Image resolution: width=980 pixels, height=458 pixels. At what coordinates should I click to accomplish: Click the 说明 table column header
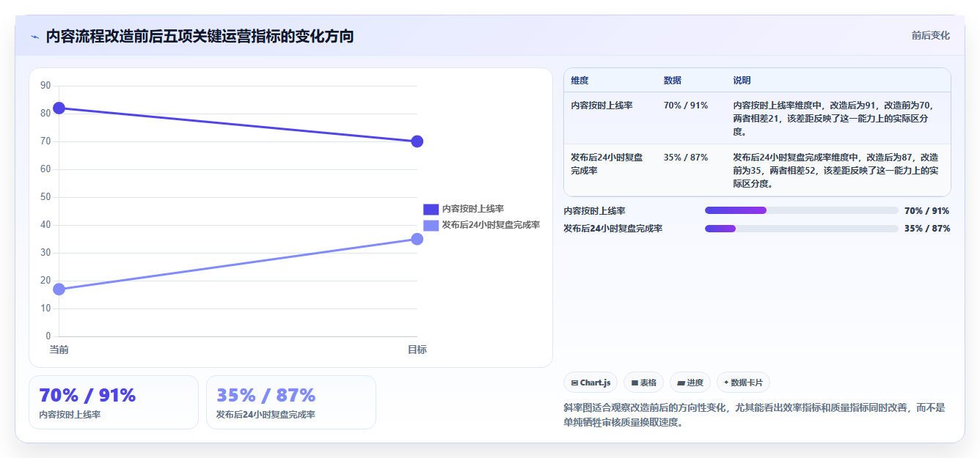click(x=742, y=81)
